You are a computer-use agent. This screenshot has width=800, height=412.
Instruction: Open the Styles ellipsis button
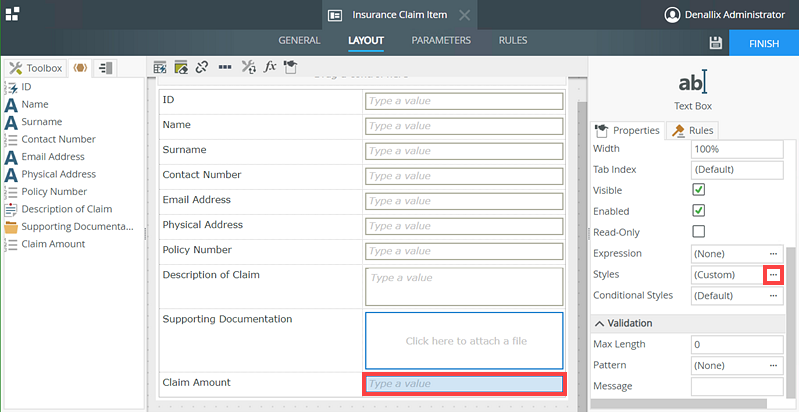[772, 274]
